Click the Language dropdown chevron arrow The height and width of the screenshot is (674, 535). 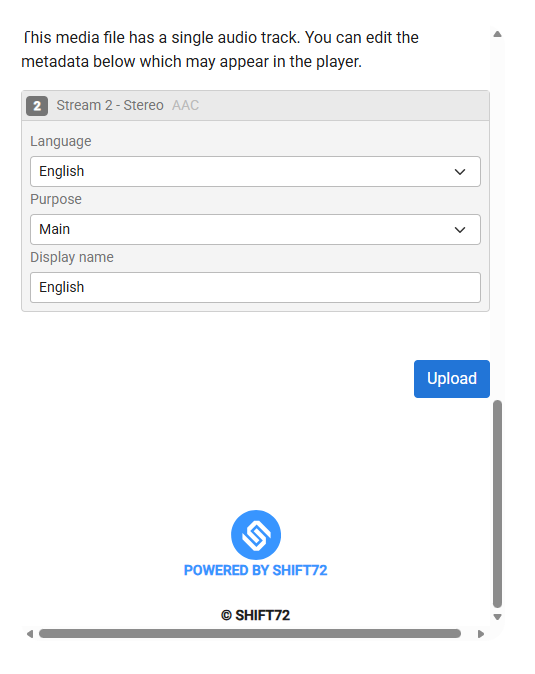(x=460, y=172)
